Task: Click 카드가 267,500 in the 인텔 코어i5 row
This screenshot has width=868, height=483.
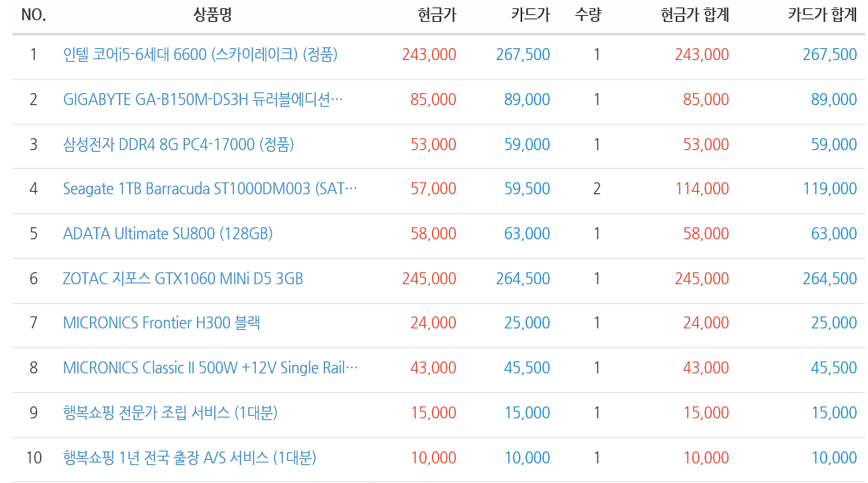Action: click(523, 54)
